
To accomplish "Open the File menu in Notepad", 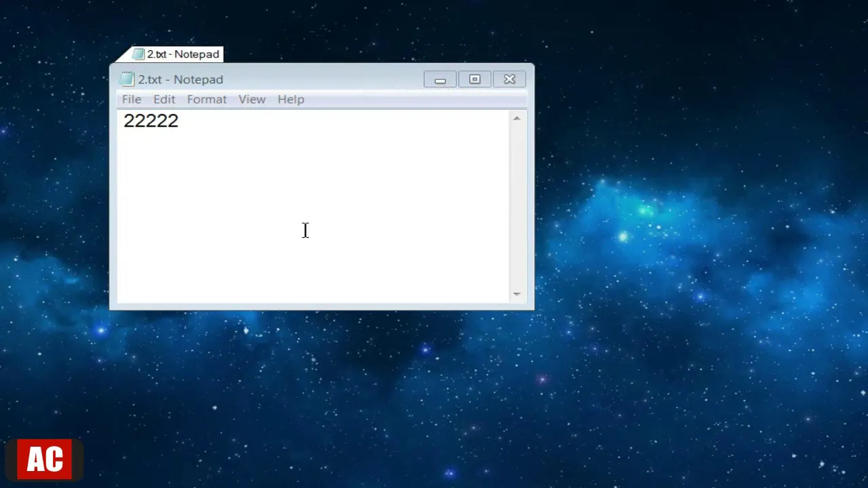I will tap(132, 99).
